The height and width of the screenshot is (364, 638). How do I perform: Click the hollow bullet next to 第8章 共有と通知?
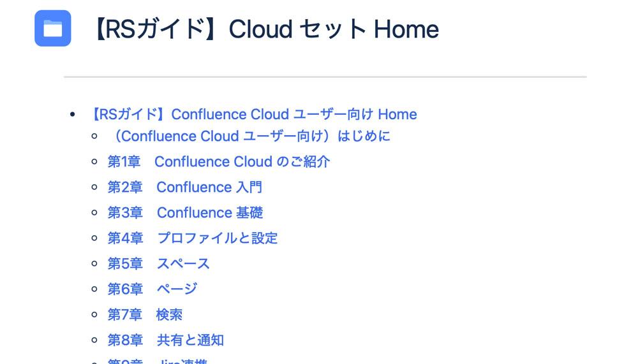pyautogui.click(x=94, y=340)
